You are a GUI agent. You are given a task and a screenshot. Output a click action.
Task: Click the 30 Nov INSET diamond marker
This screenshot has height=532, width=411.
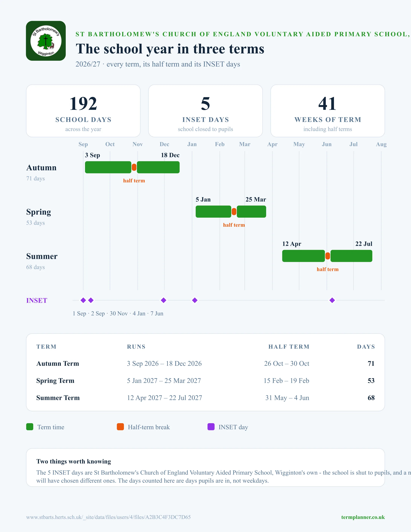(164, 300)
